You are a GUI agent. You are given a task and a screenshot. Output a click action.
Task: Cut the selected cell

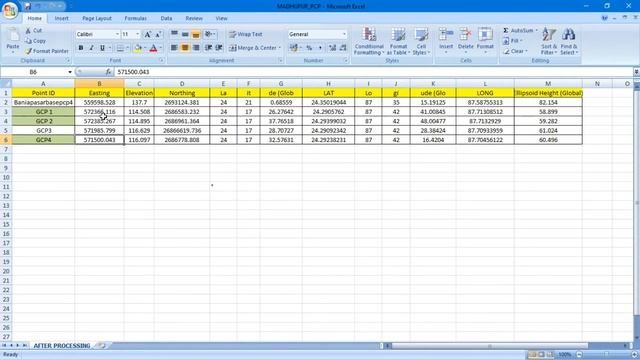tap(33, 31)
